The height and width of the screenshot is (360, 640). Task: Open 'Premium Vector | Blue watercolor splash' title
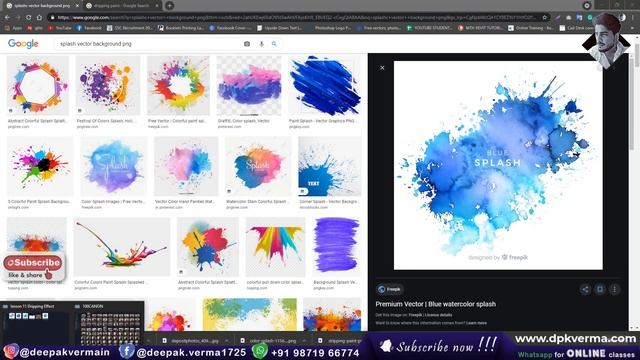[x=436, y=304]
